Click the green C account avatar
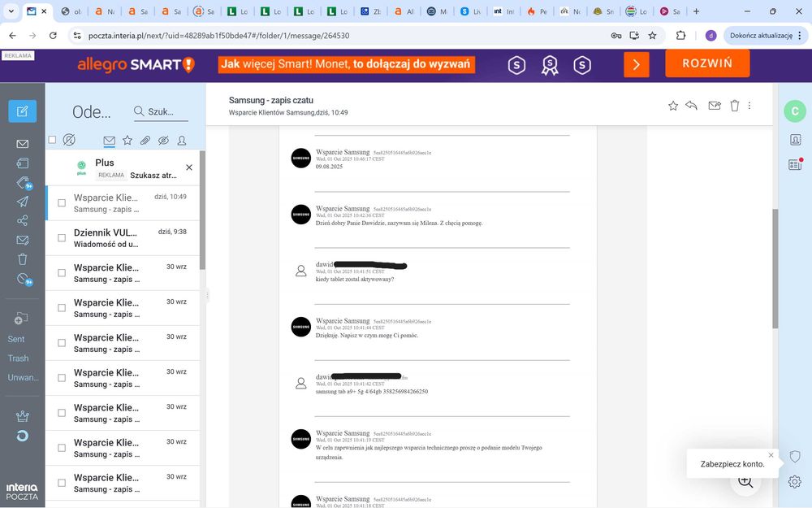 pos(795,111)
